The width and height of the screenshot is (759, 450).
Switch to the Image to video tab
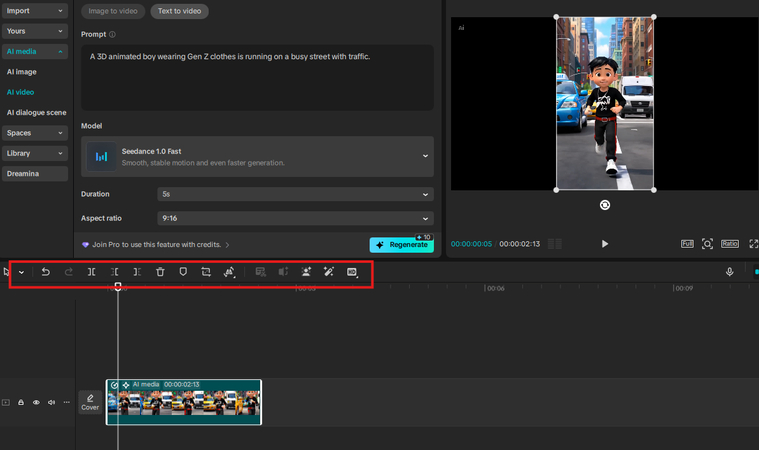113,11
